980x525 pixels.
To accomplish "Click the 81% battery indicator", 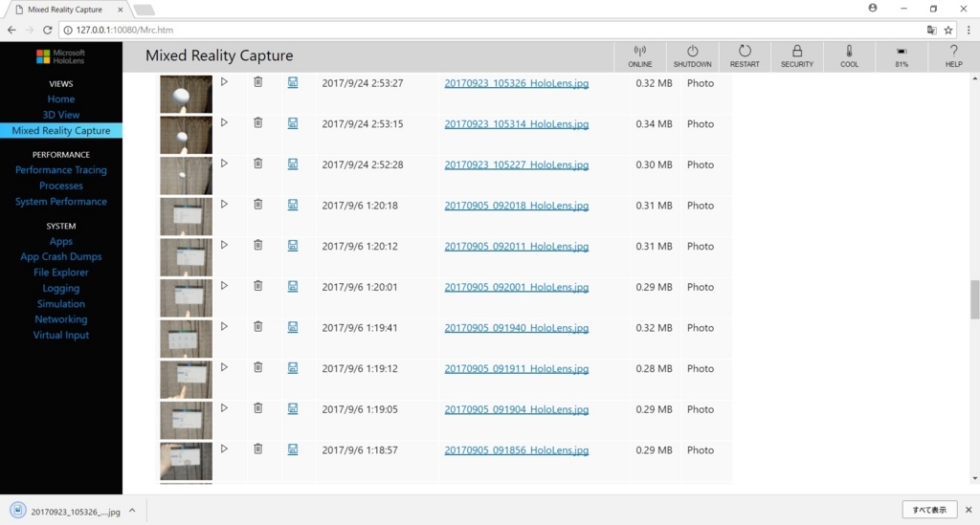I will pyautogui.click(x=902, y=56).
